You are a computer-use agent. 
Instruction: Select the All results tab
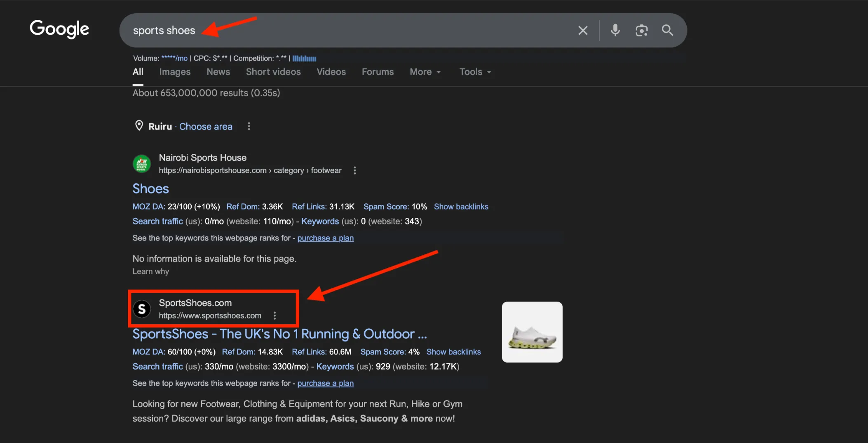coord(138,72)
